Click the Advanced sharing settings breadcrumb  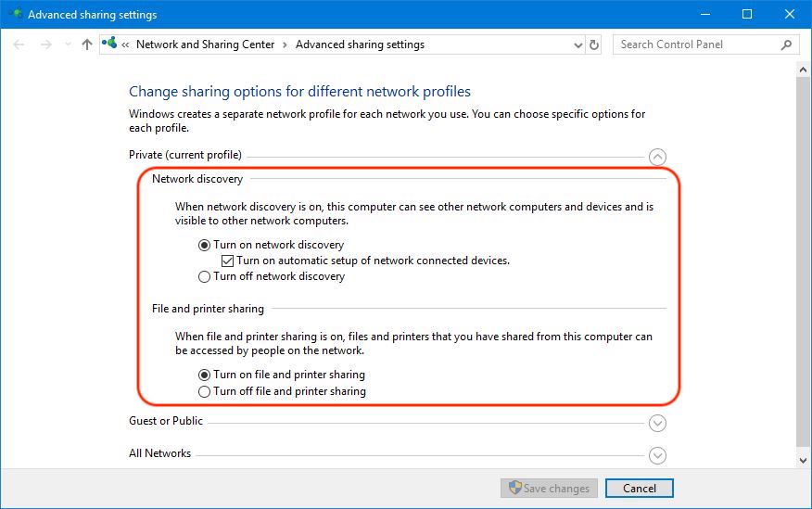[x=360, y=45]
